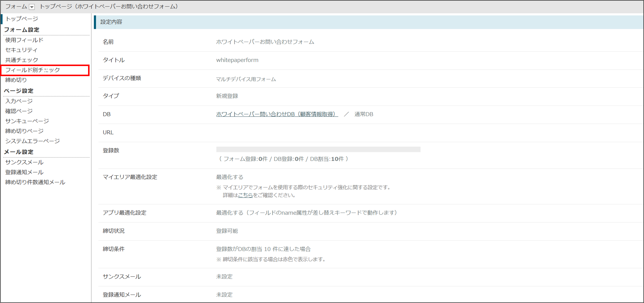Open 共通チェック page
Image resolution: width=644 pixels, height=303 pixels.
pyautogui.click(x=22, y=60)
